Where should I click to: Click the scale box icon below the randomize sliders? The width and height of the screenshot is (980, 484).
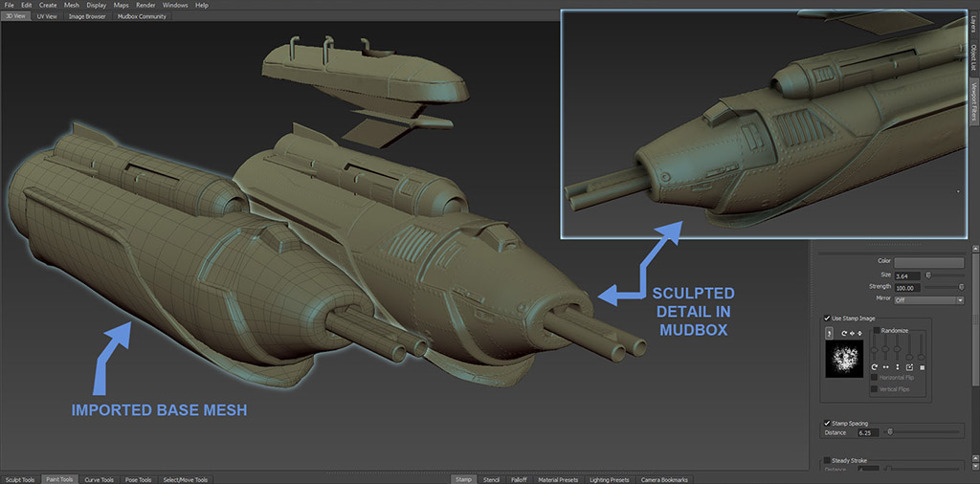coord(909,367)
